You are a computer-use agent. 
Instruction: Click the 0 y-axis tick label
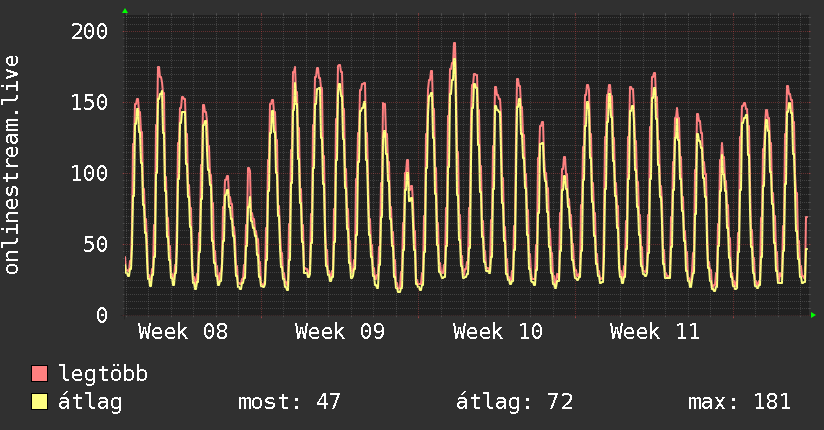[x=102, y=315]
